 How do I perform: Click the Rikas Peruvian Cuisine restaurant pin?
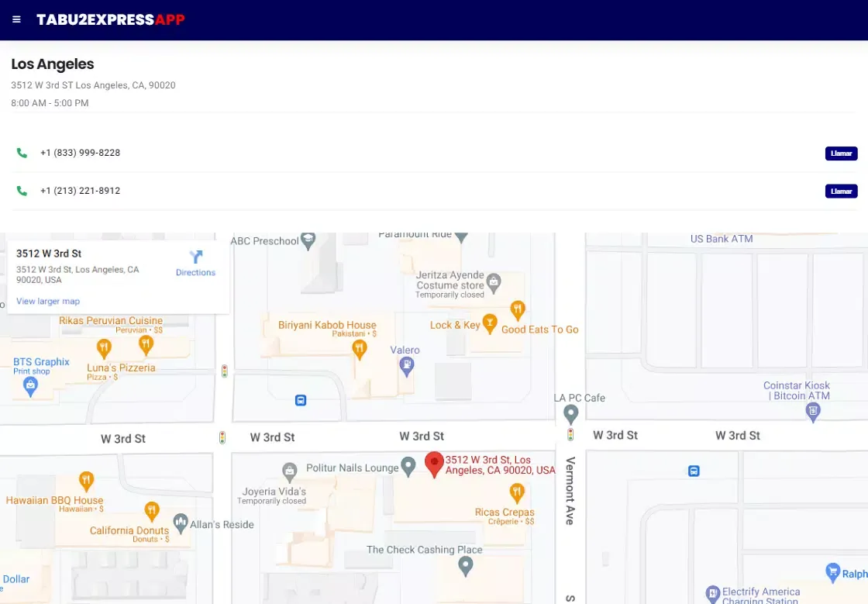[146, 346]
